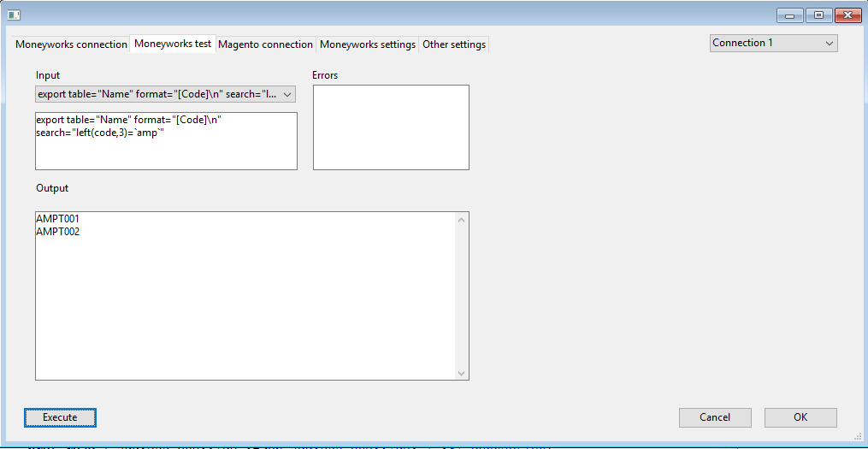Viewport: 868px width, 449px height.
Task: Minimize the settings window
Action: (x=788, y=15)
